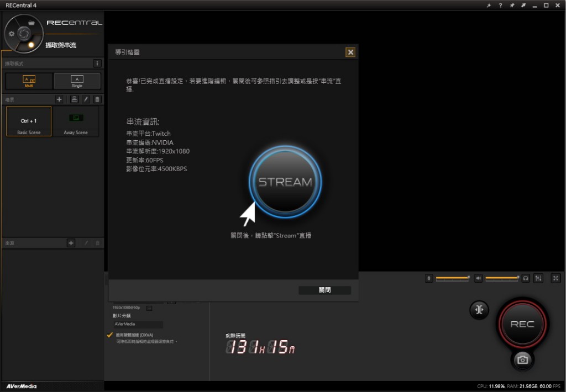Adjust the microphone volume slider
566x392 pixels.
453,278
